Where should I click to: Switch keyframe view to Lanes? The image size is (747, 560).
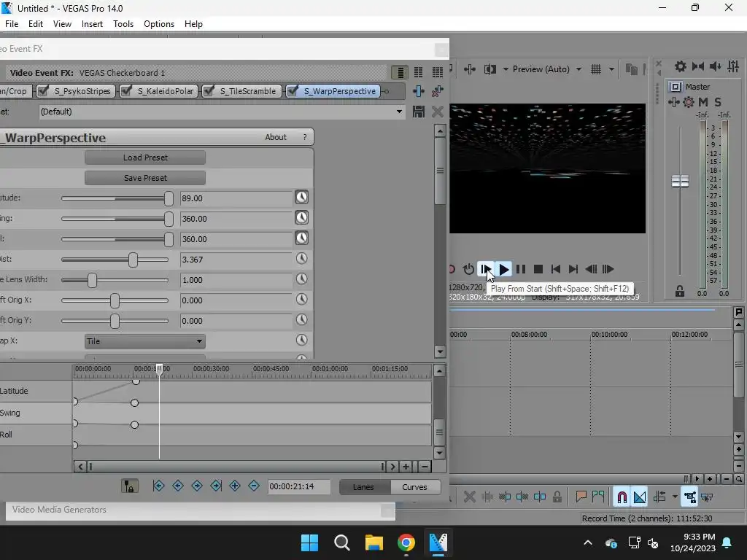pyautogui.click(x=364, y=486)
